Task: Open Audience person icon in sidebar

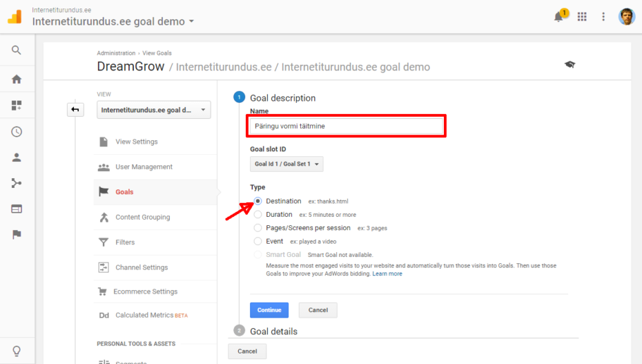Action: (x=16, y=158)
